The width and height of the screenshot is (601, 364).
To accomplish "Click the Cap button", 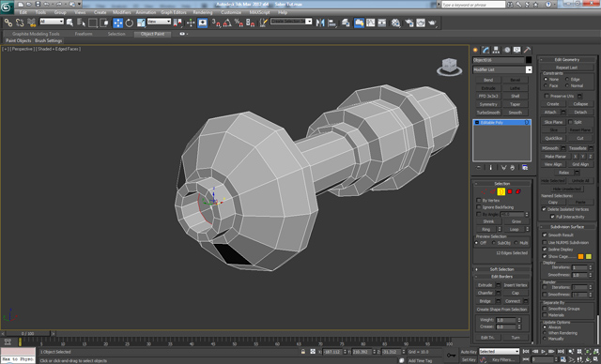I will click(x=516, y=293).
